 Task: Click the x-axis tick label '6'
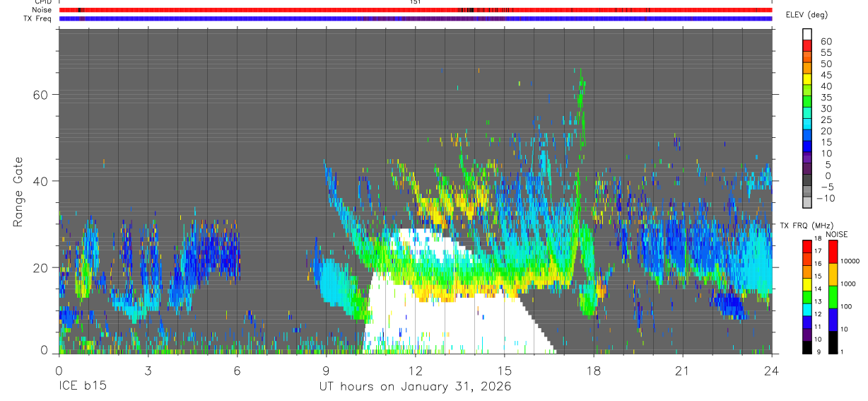(237, 370)
